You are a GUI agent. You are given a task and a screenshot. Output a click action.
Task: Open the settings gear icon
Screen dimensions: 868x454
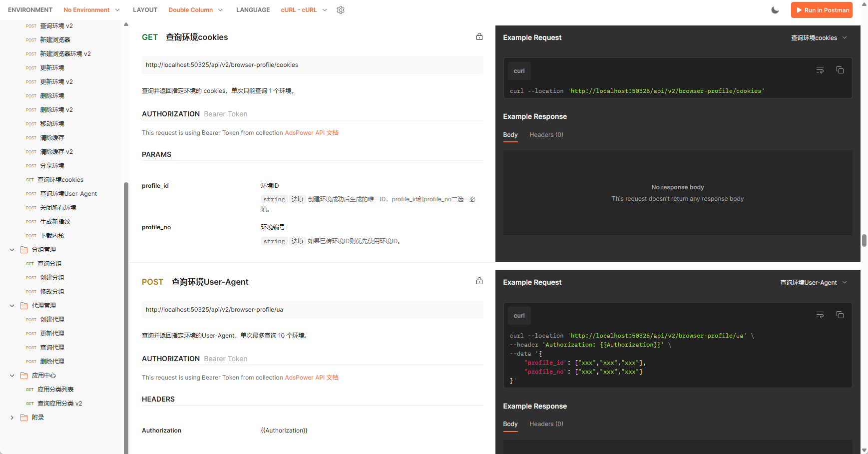(x=341, y=10)
